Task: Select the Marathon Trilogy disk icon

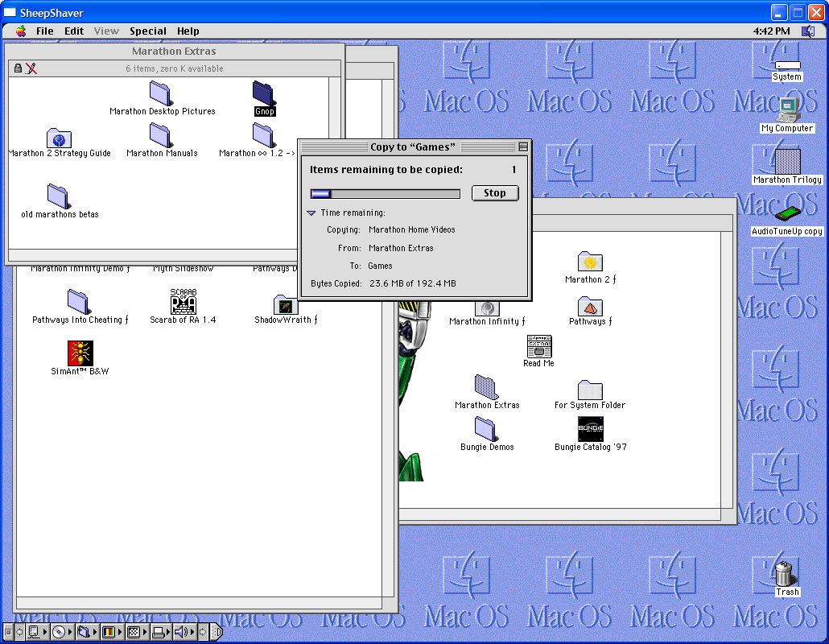Action: [787, 161]
